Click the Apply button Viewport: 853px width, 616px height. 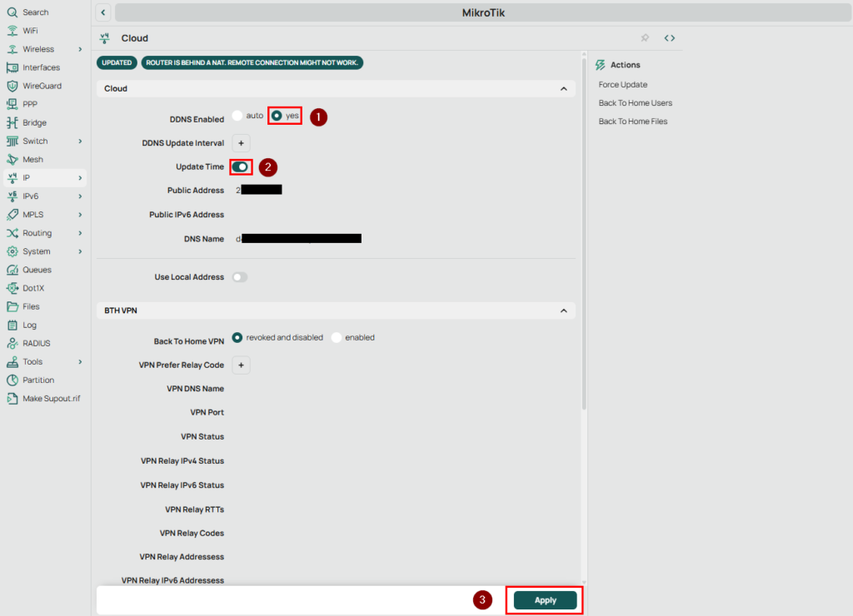coord(545,600)
